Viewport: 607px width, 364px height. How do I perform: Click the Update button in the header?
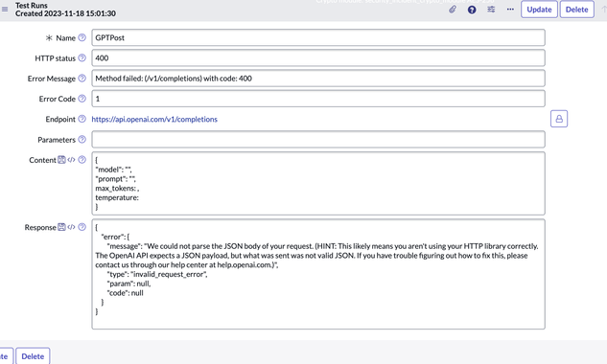tap(539, 10)
